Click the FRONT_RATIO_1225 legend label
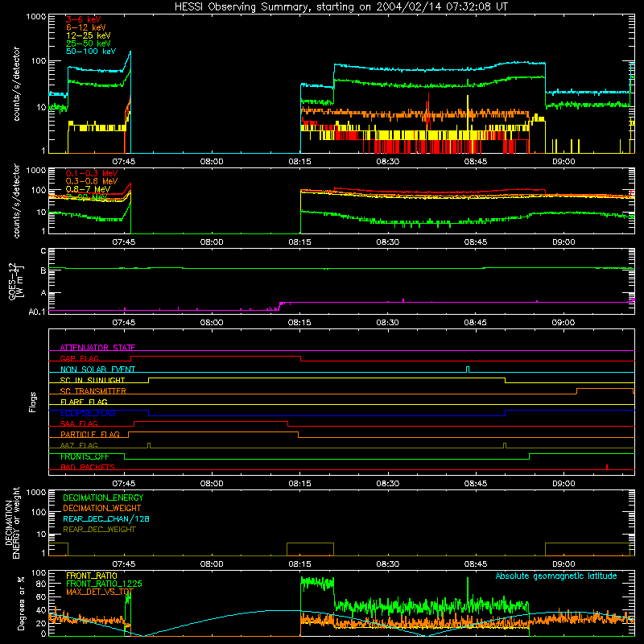Screen dimensions: 644x644 click(104, 584)
